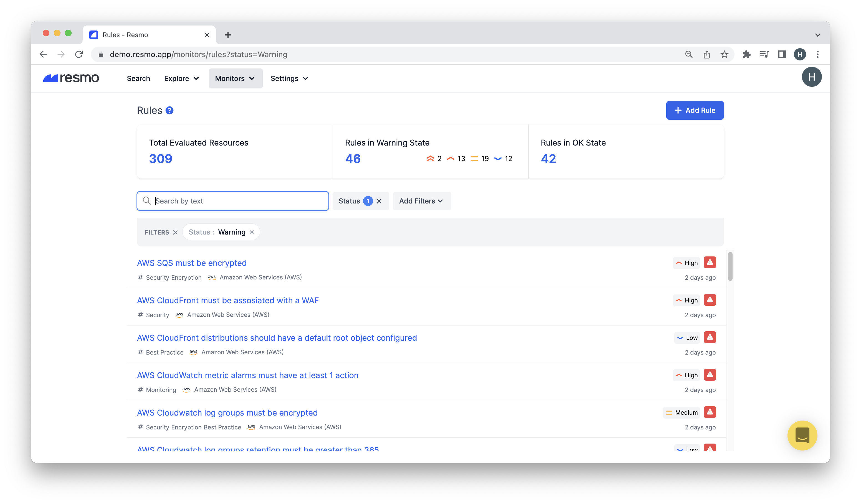
Task: Expand the Explore menu
Action: [x=181, y=78]
